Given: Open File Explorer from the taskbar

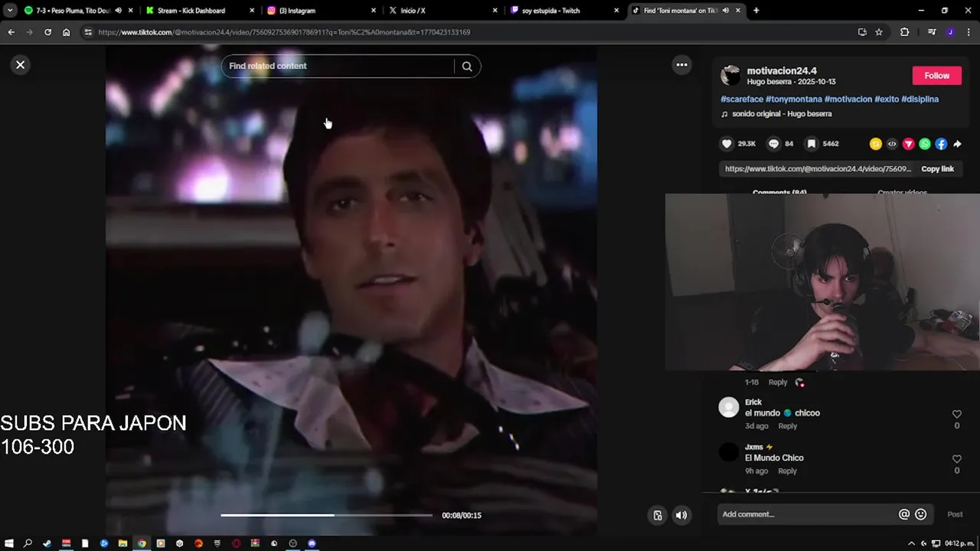Looking at the screenshot, I should pos(122,543).
